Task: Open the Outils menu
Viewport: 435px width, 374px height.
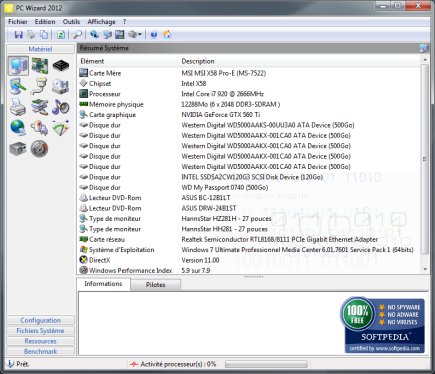Action: (x=71, y=22)
